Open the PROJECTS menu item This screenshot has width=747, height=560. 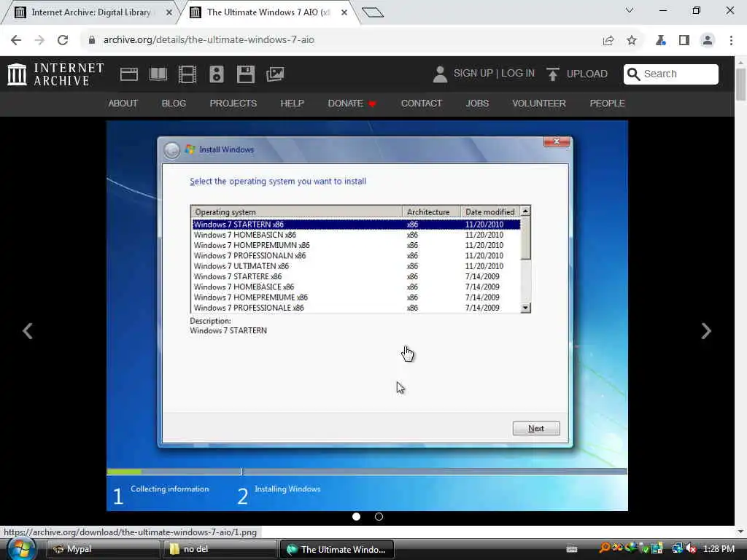tap(233, 104)
